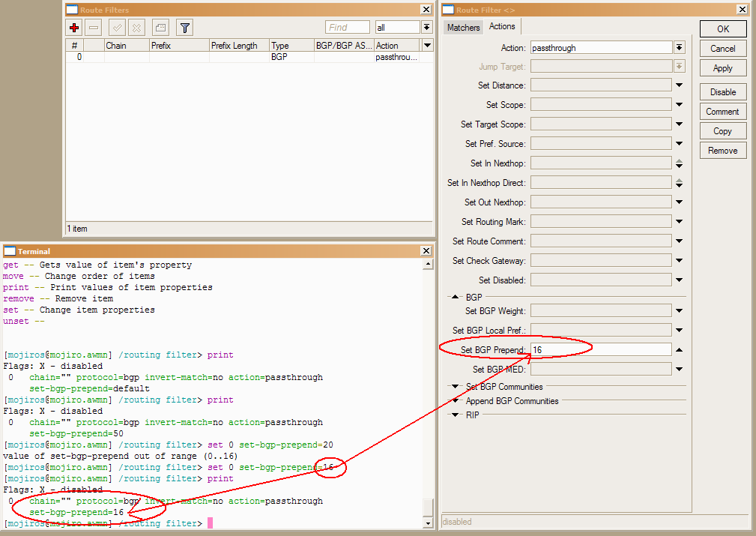Click the minus remove item icon
756x536 pixels.
(x=94, y=28)
